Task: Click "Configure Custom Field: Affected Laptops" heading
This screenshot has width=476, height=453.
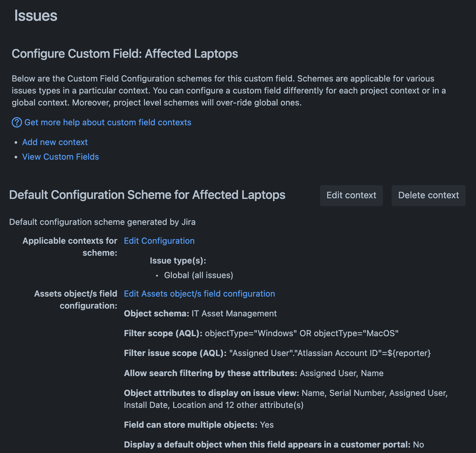Action: click(x=124, y=53)
